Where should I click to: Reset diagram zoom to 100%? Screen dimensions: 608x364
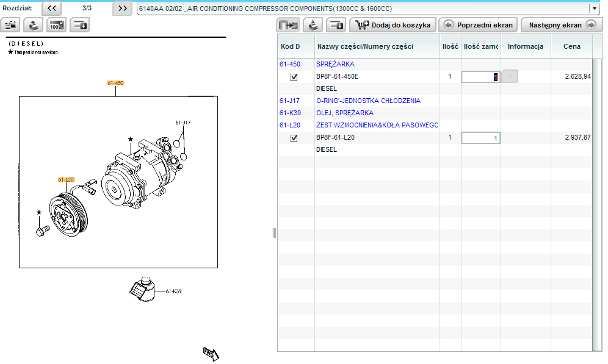(x=57, y=25)
